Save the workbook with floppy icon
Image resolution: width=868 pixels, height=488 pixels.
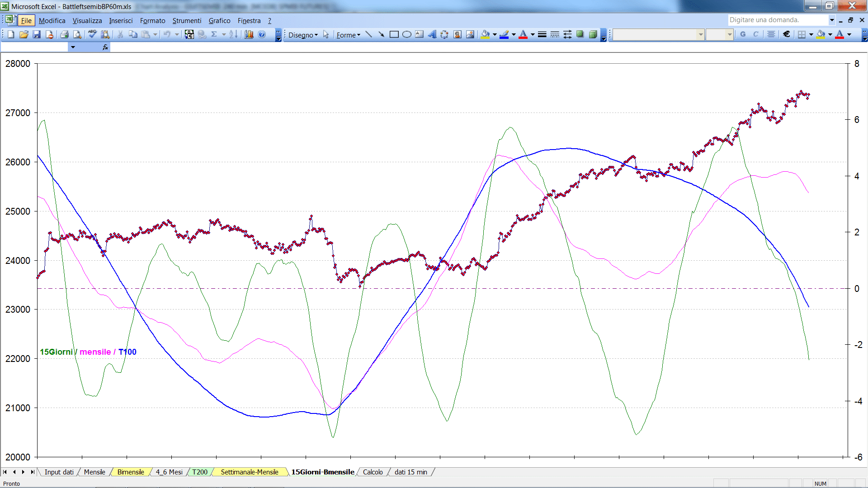click(37, 34)
